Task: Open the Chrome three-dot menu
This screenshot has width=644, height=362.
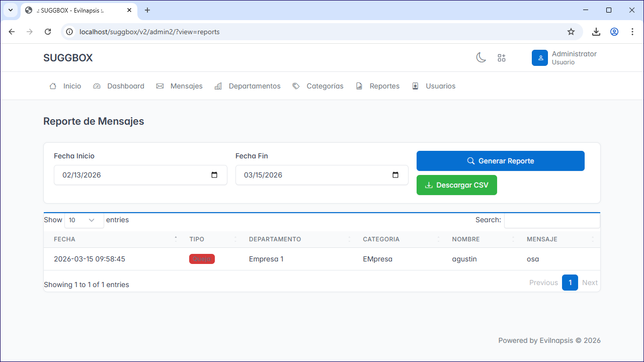Action: click(x=632, y=32)
